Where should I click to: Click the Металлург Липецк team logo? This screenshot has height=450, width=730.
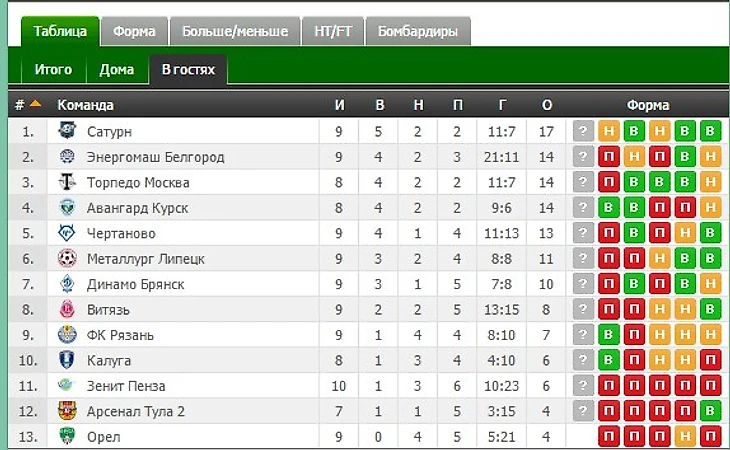(x=67, y=259)
